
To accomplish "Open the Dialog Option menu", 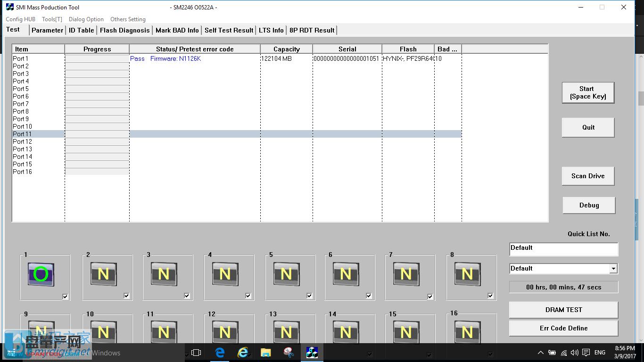I will [x=86, y=19].
